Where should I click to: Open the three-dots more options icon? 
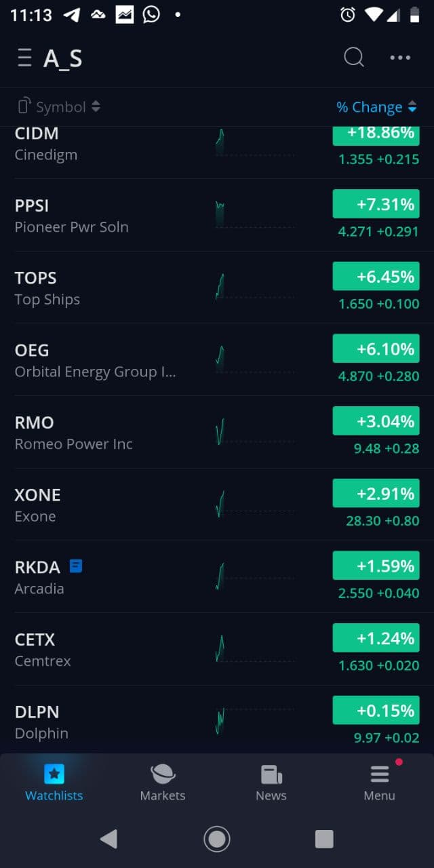coord(400,58)
